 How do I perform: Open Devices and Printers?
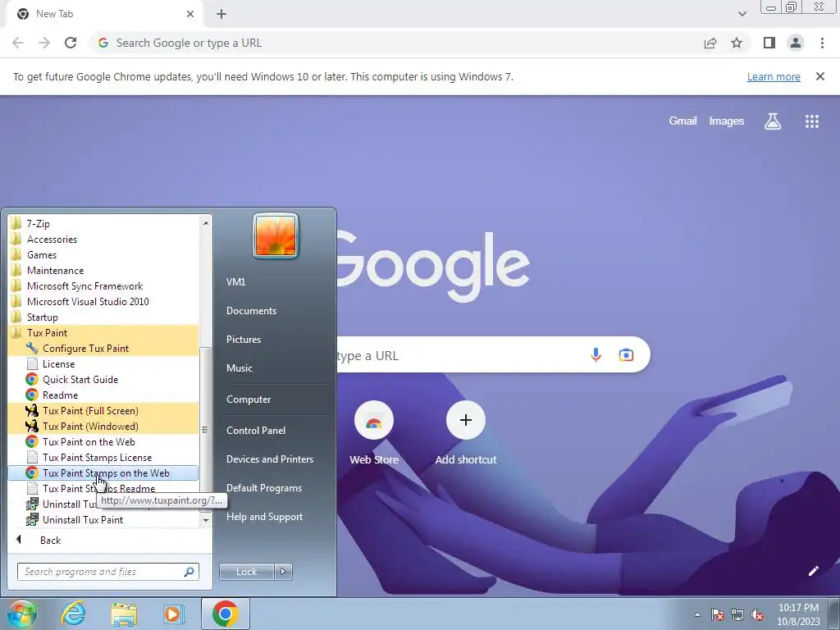click(x=269, y=459)
